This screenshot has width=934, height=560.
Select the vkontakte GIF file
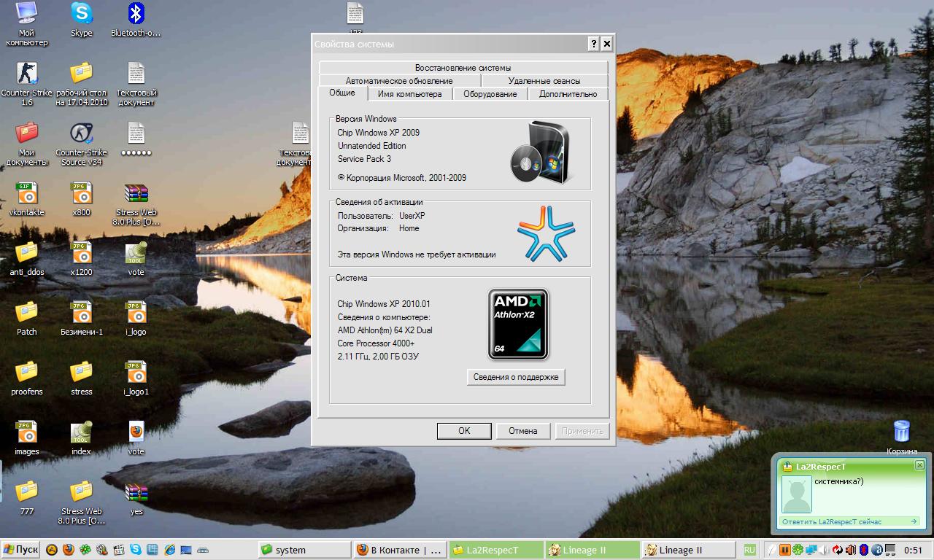click(27, 199)
